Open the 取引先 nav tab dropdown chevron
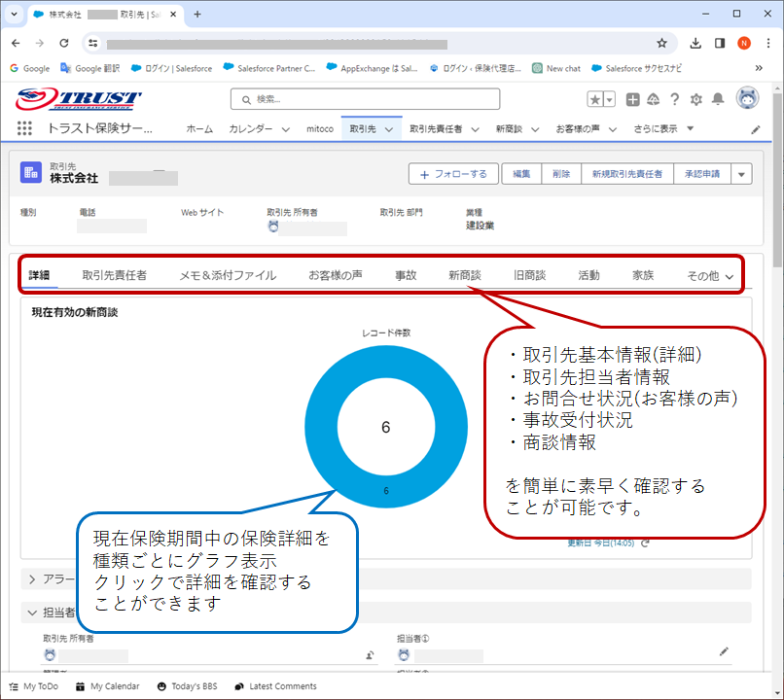The width and height of the screenshot is (784, 700). coord(389,129)
